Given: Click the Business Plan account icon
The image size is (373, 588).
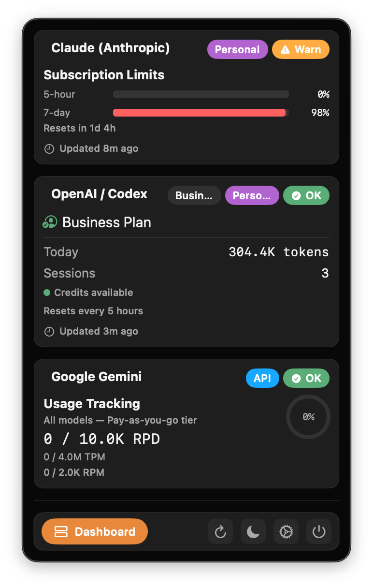Looking at the screenshot, I should pos(50,222).
